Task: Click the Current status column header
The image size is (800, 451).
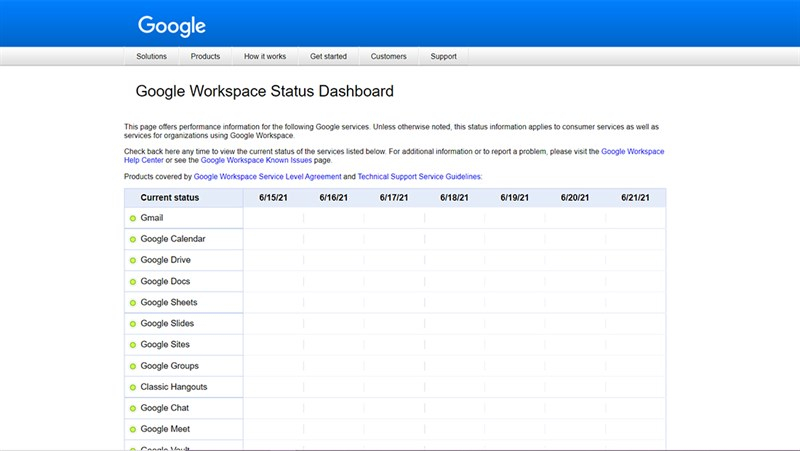Action: [169, 197]
